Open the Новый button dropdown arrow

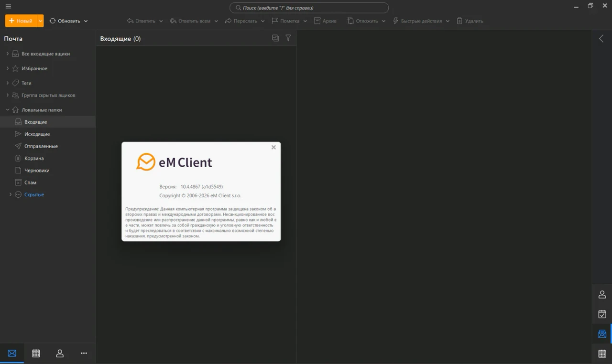click(41, 21)
